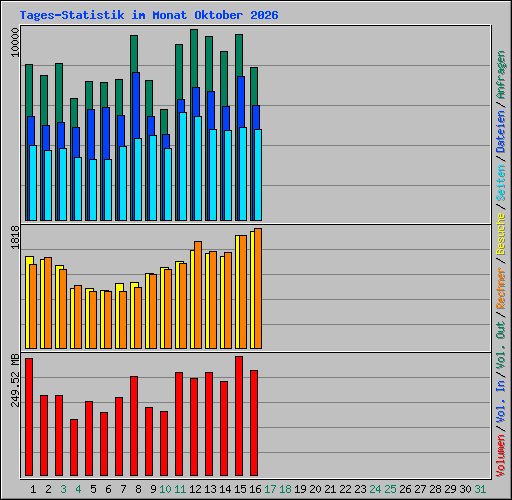
Task: Click the yellow Besuche bar for day 7
Action: coord(118,316)
